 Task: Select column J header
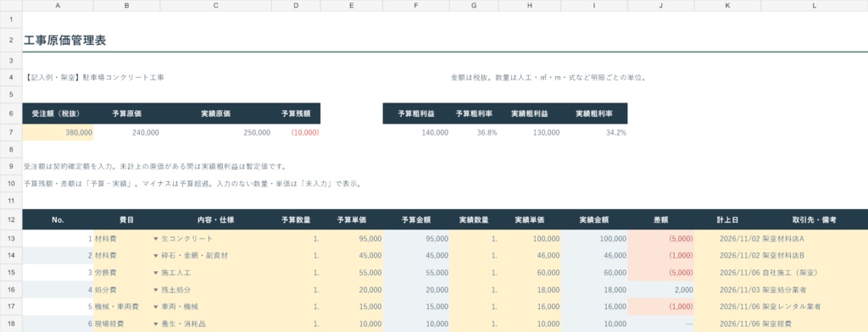tap(661, 6)
